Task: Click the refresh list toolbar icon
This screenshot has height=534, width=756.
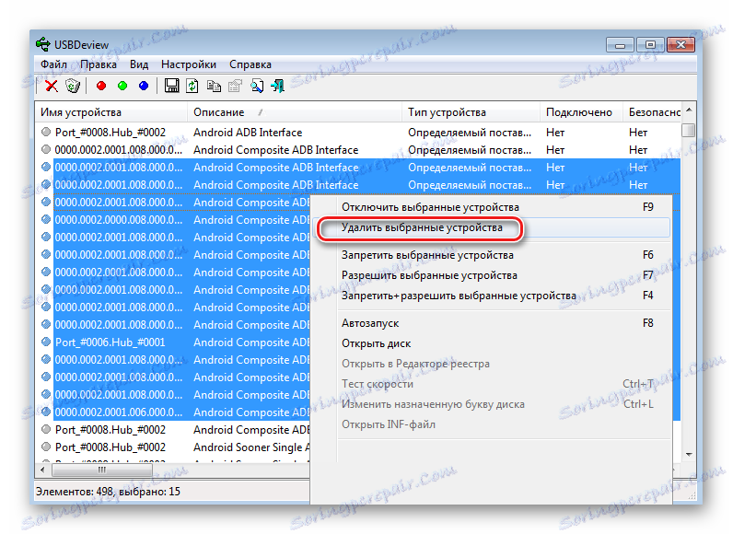Action: [x=192, y=87]
